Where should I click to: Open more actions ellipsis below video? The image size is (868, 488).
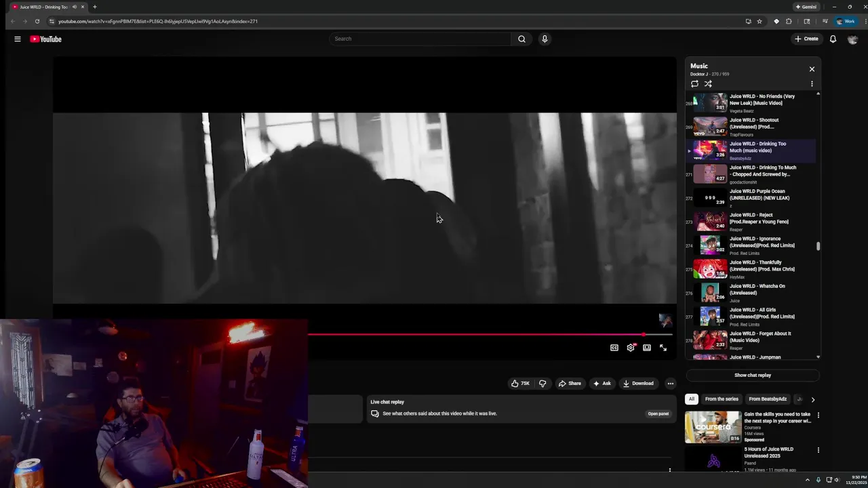pyautogui.click(x=670, y=384)
